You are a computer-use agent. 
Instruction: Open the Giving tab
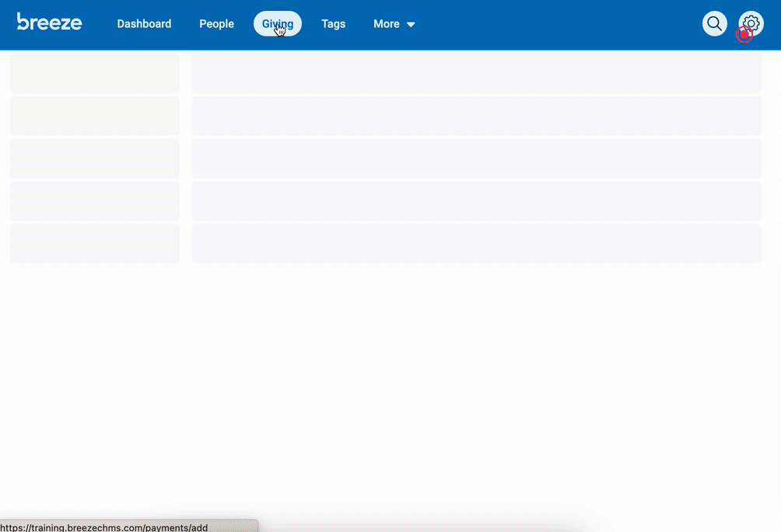click(x=278, y=24)
